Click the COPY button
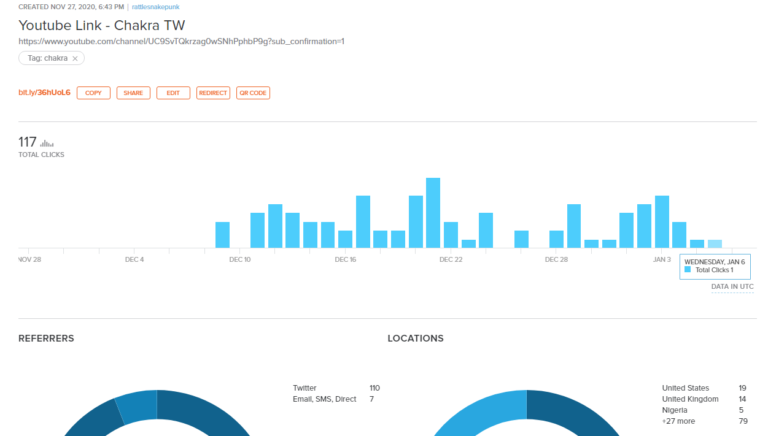This screenshot has height=436, width=768. click(x=94, y=93)
